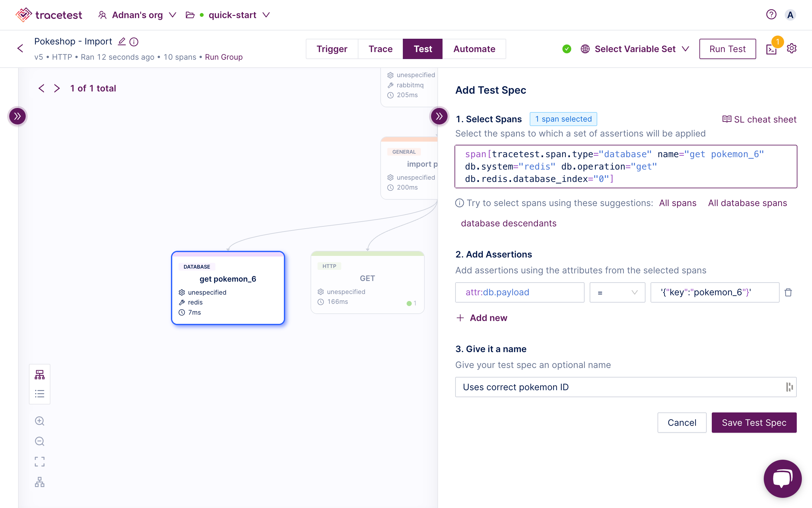Edit the test name with the pencil icon
The height and width of the screenshot is (508, 812).
coord(122,41)
